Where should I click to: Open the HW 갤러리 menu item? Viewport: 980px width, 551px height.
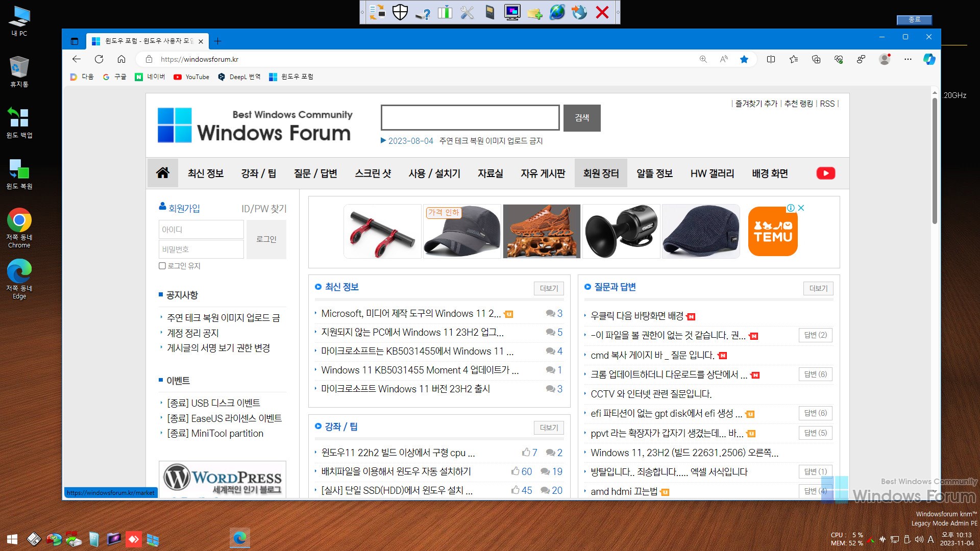pyautogui.click(x=712, y=173)
